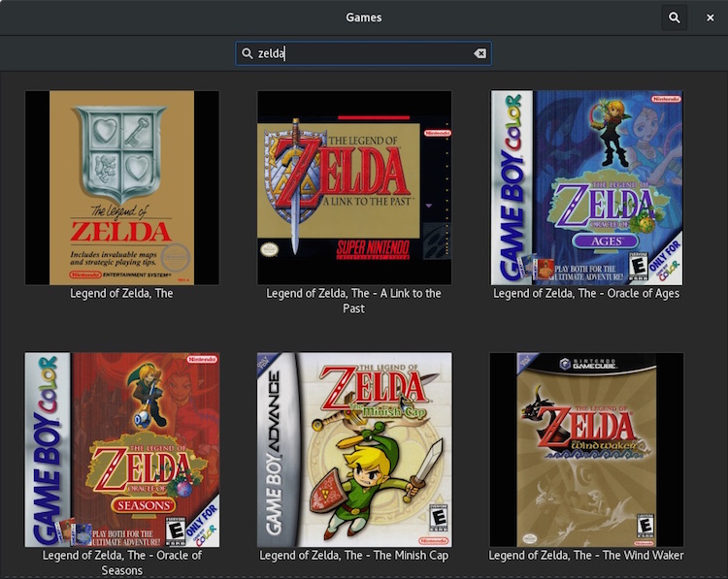Open the NES Legend of Zelda cover

click(x=121, y=187)
